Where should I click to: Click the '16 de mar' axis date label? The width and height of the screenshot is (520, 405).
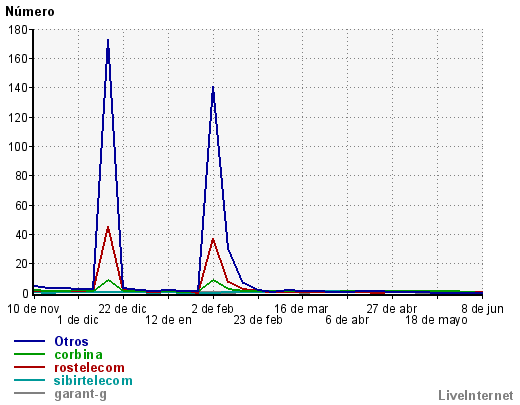(301, 309)
